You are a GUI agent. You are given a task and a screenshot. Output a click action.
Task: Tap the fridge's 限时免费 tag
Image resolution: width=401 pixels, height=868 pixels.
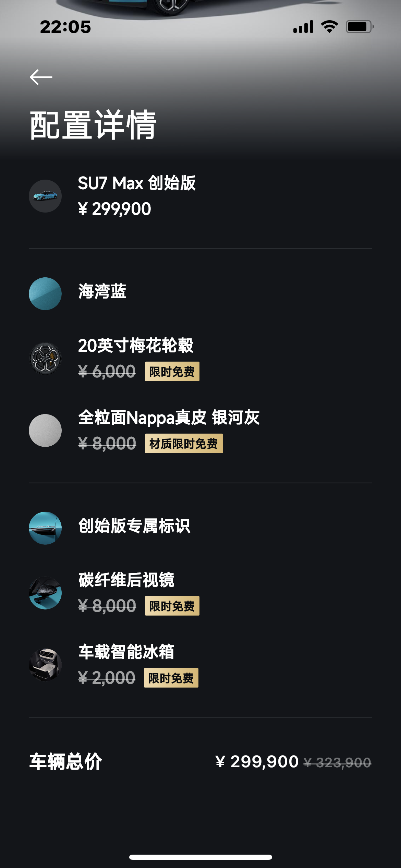(x=171, y=678)
